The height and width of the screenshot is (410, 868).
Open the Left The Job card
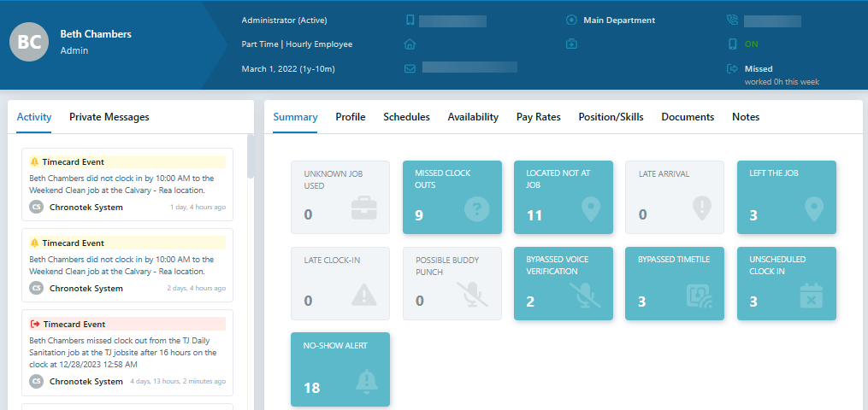787,197
